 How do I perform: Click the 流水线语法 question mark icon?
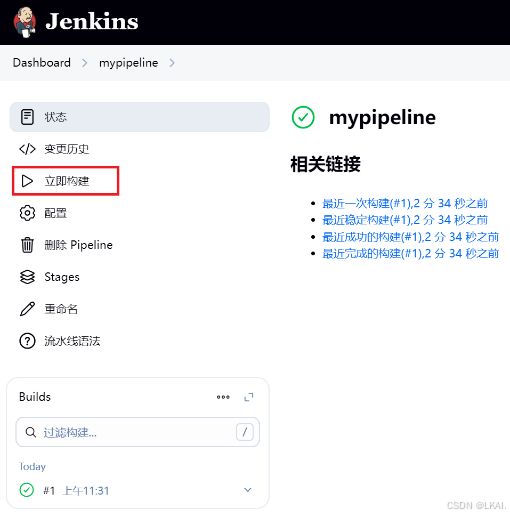[x=27, y=341]
